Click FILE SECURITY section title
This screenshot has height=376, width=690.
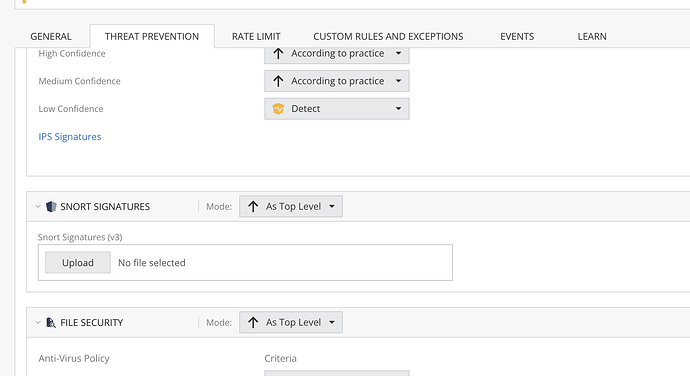[x=92, y=323]
